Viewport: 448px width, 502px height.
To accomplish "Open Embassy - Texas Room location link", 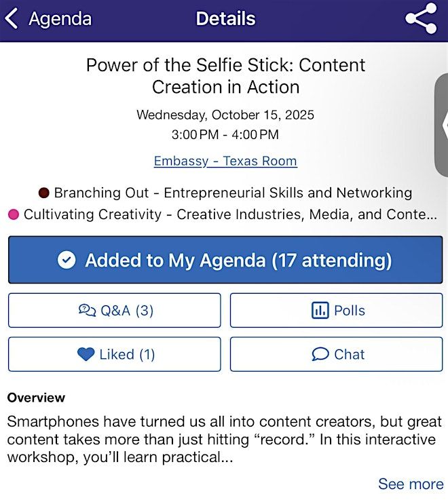I will (x=225, y=161).
